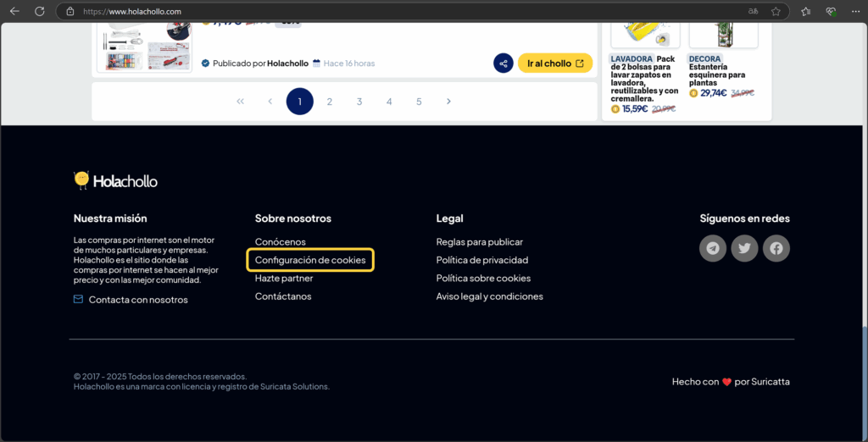
Task: Click the browser refresh icon
Action: tap(39, 12)
